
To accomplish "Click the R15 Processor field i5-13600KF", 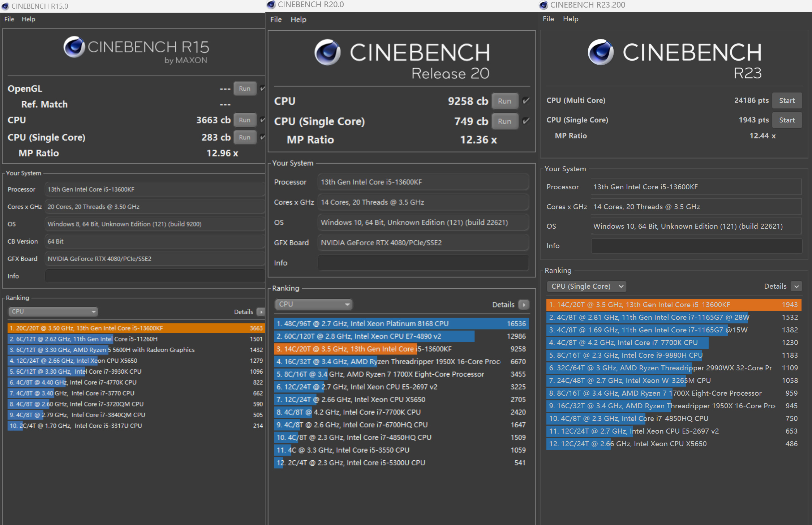I will [155, 189].
